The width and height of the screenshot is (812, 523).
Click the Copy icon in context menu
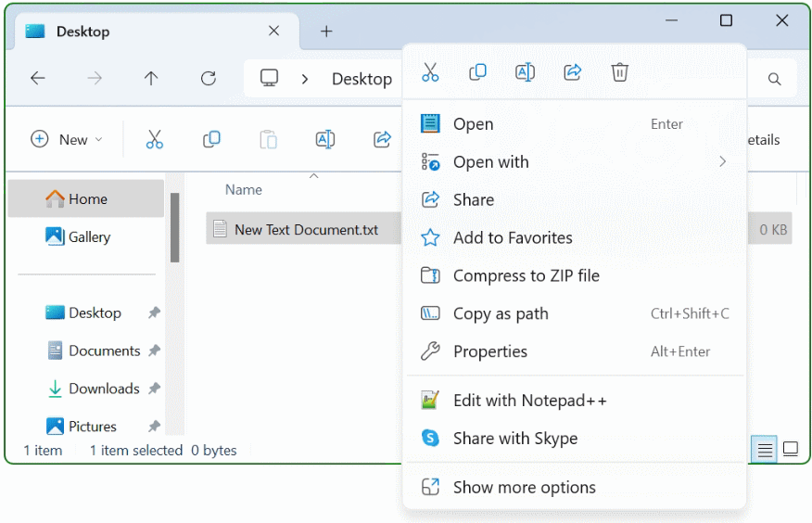(477, 72)
